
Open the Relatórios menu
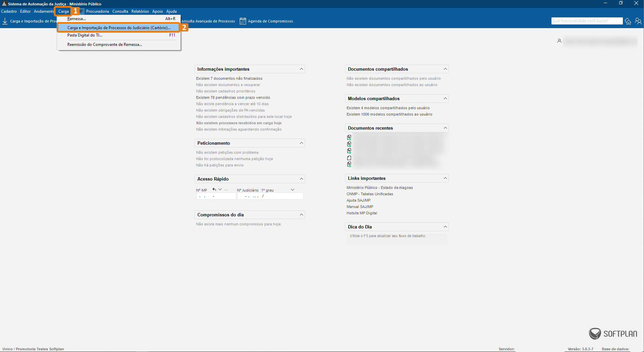tap(140, 11)
